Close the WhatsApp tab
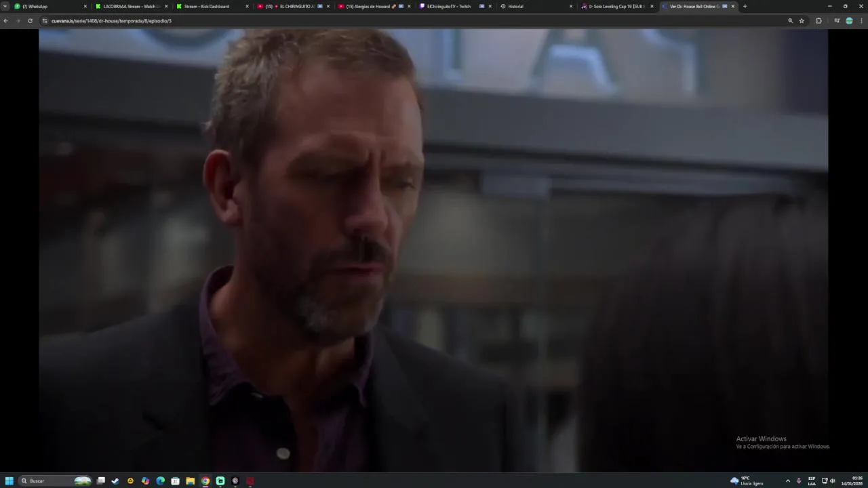 click(85, 6)
